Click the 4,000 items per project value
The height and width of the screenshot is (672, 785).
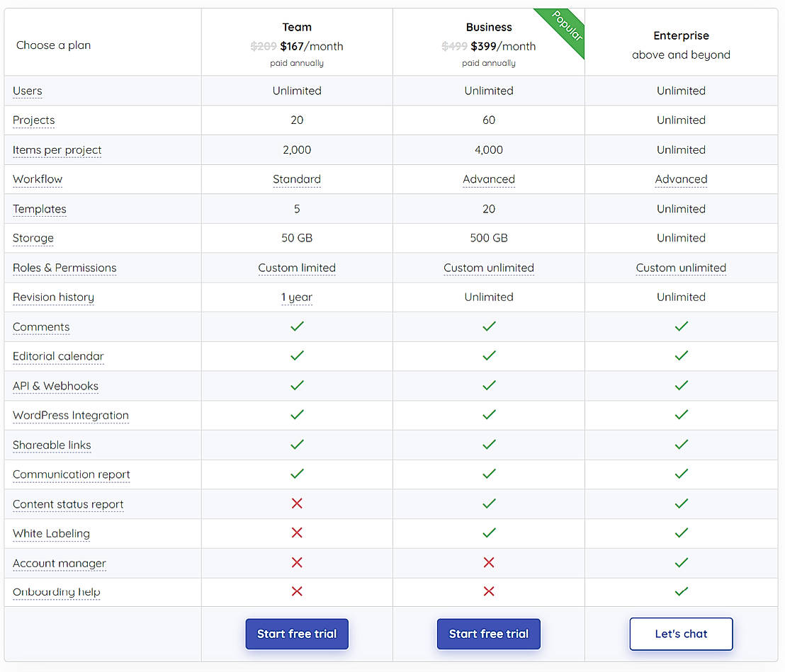[489, 150]
